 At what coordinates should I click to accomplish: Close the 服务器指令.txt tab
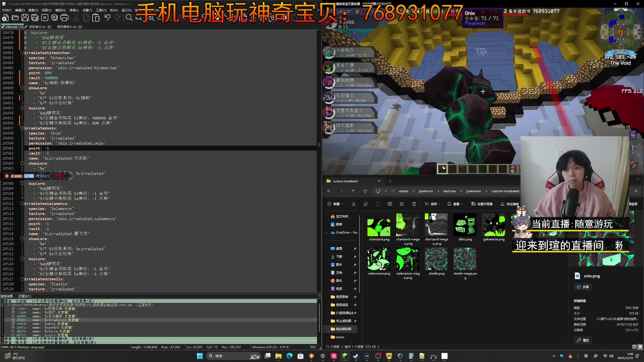coord(80,27)
